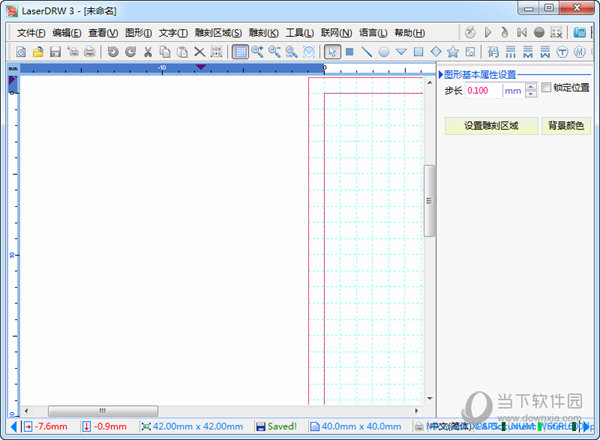This screenshot has height=440, width=600.
Task: Choose the diamond shape tool
Action: [x=436, y=51]
